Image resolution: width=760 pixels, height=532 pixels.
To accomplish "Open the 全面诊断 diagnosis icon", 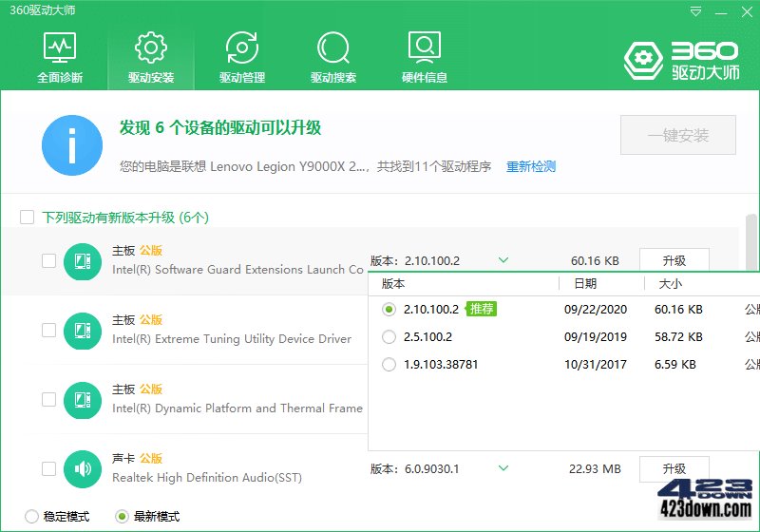I will click(x=60, y=47).
